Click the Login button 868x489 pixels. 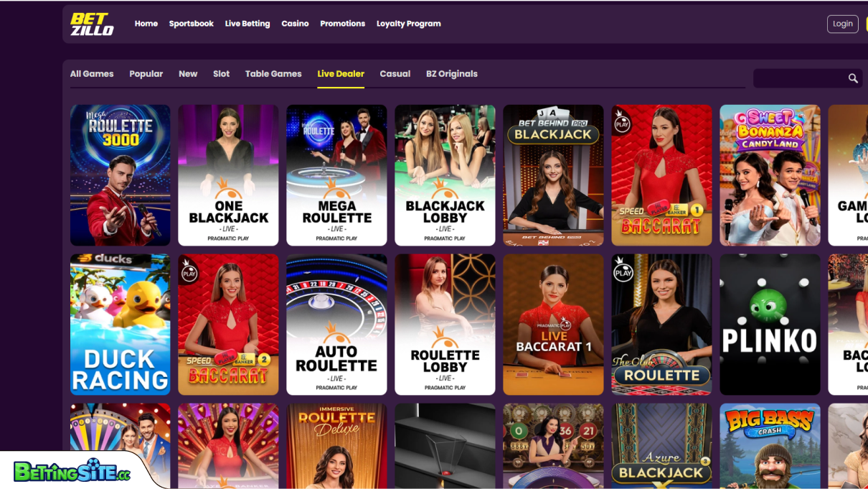point(842,24)
